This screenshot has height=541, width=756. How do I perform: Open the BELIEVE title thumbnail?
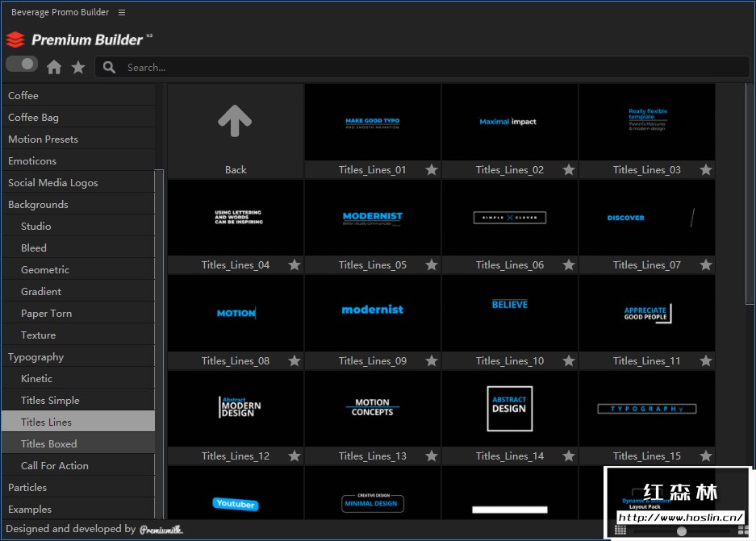click(510, 313)
